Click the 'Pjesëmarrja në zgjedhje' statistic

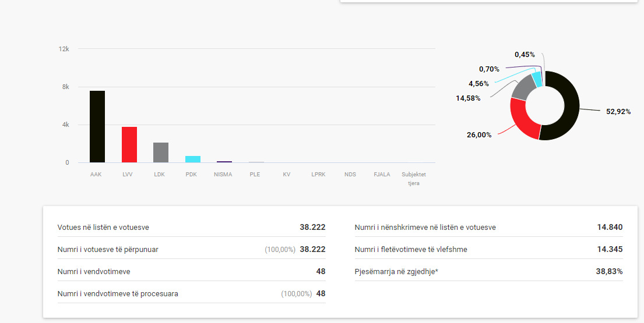(x=488, y=272)
